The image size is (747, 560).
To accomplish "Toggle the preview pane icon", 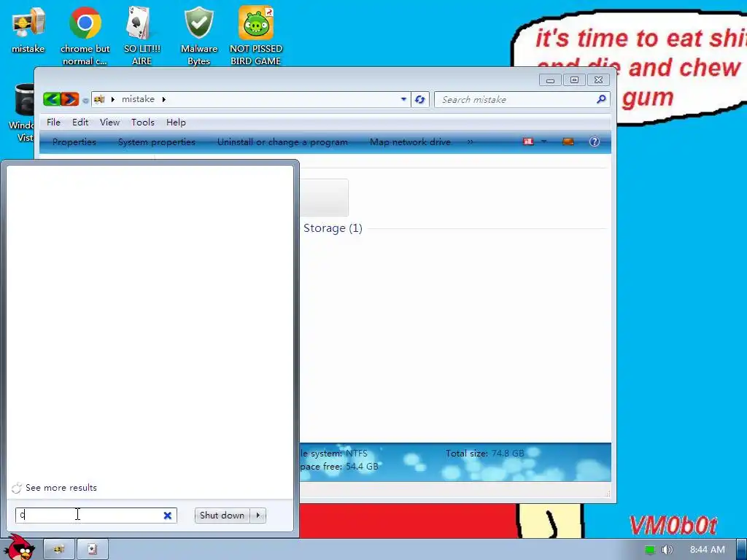I will pyautogui.click(x=568, y=141).
